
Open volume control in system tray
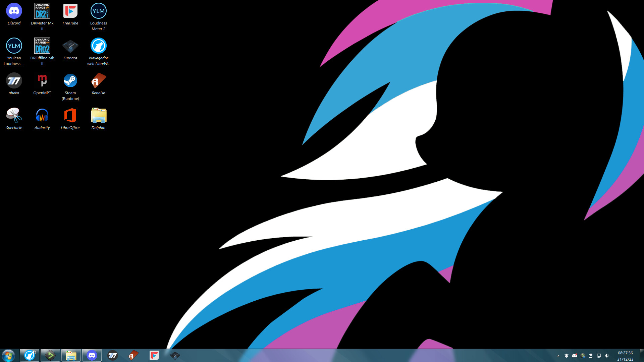point(607,356)
